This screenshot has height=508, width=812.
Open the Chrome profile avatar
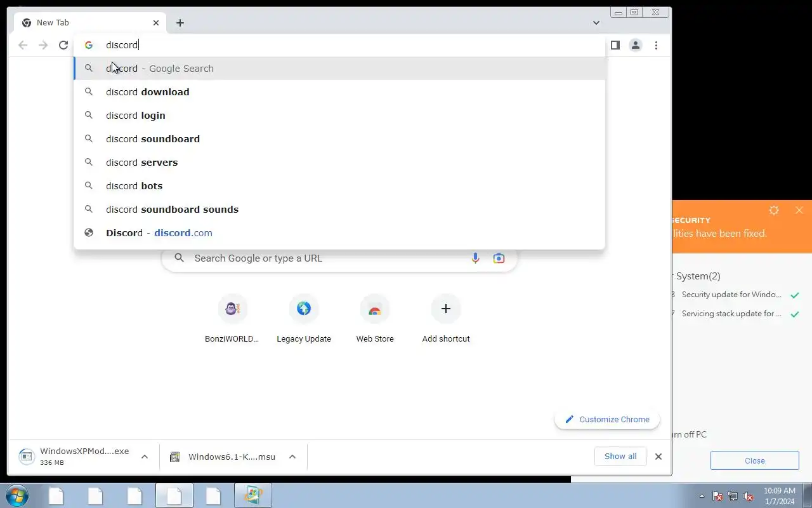635,45
